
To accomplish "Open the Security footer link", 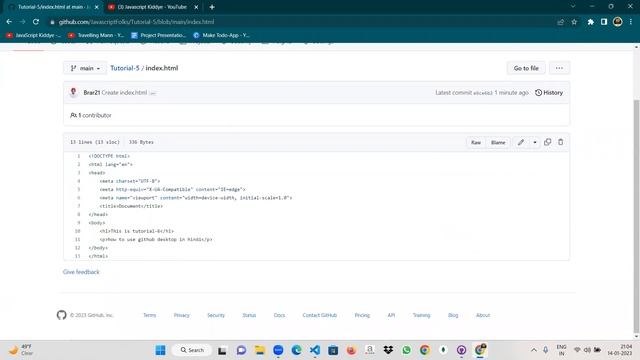I will pos(216,315).
